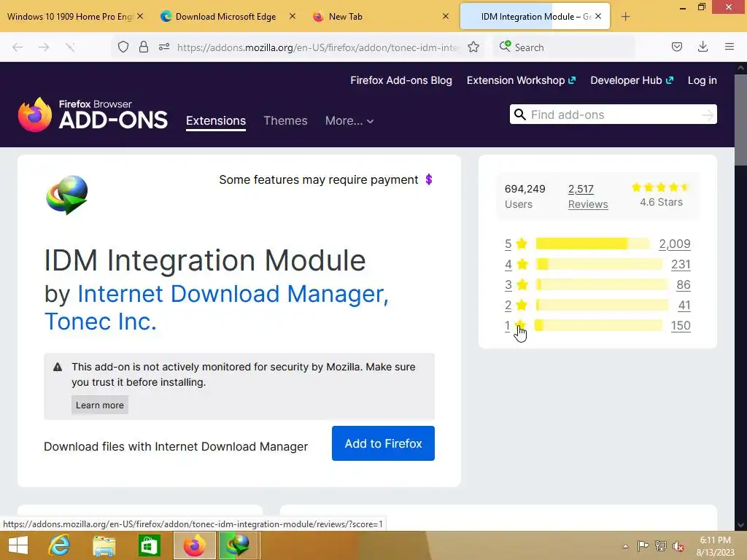Open a new tab with the plus button
Viewport: 747px width, 560px height.
[x=625, y=17]
